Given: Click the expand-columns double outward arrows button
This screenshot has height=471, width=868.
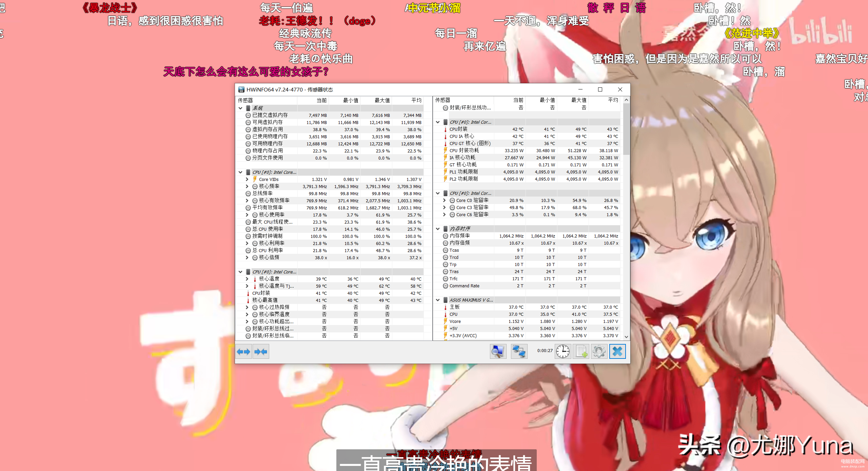Looking at the screenshot, I should click(x=243, y=352).
